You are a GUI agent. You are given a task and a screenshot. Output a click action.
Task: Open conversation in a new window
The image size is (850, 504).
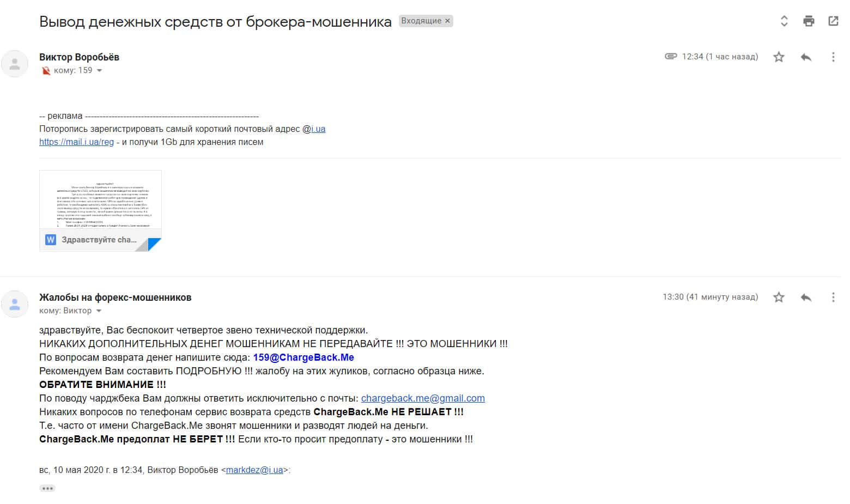[833, 21]
